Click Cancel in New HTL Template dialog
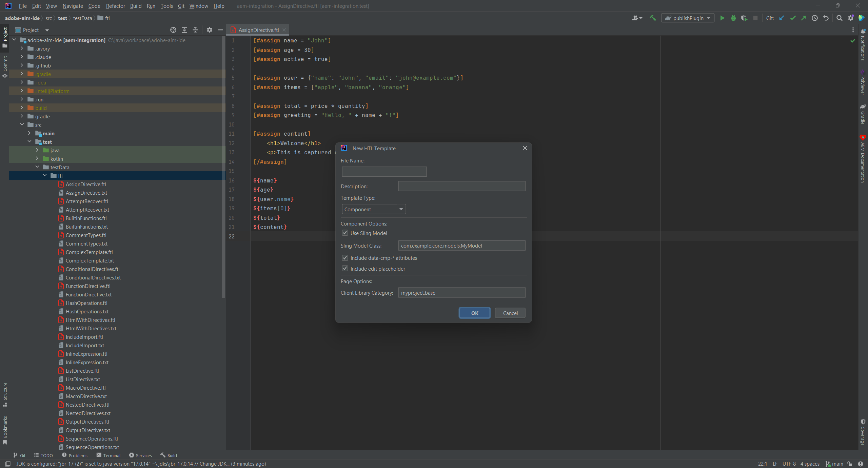The height and width of the screenshot is (468, 868). [510, 313]
